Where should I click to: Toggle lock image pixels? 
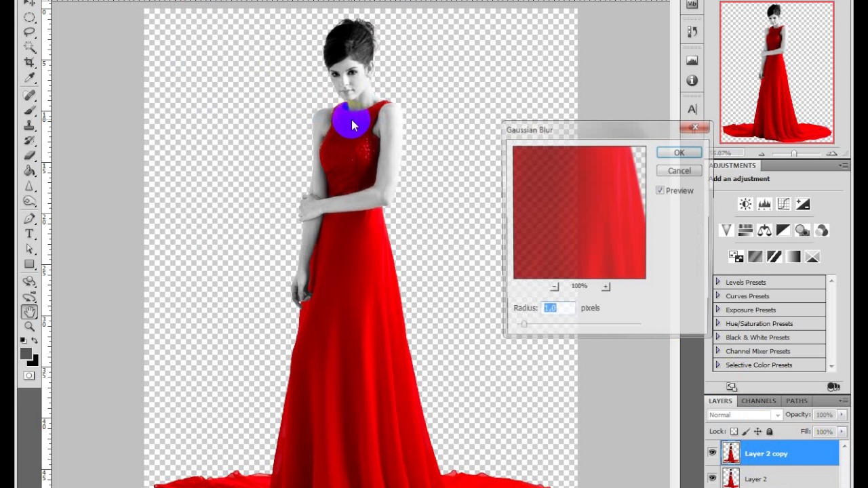click(746, 431)
